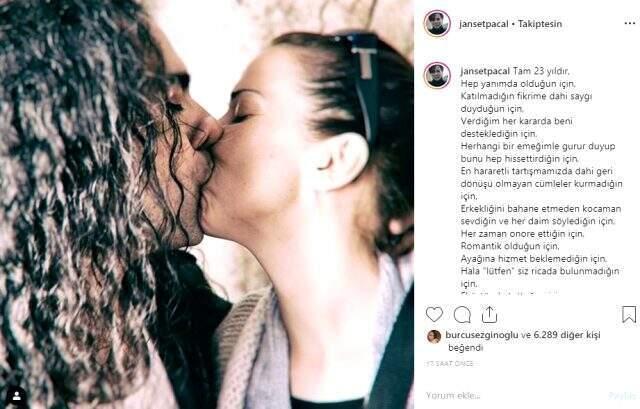Open the three-dots more options menu
Viewport: 640px width, 409px height.
[630, 23]
